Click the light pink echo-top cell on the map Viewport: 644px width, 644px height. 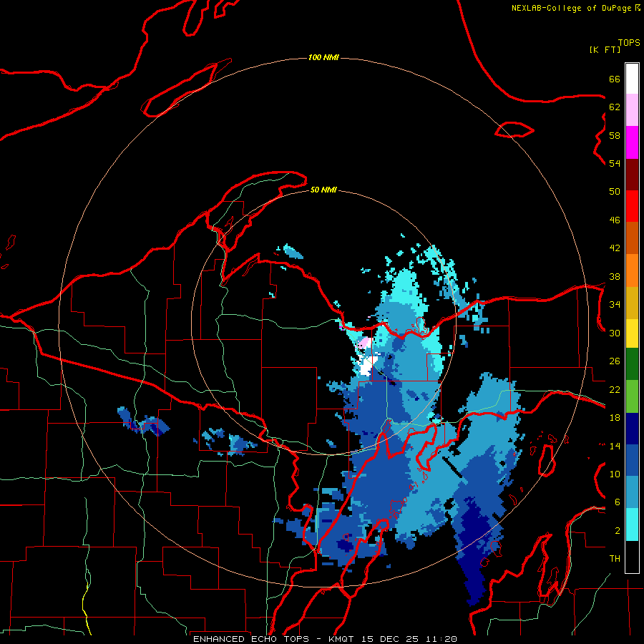[x=365, y=343]
